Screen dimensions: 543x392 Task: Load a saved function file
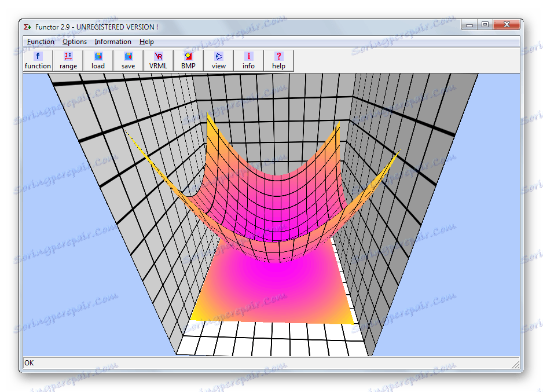(x=98, y=61)
